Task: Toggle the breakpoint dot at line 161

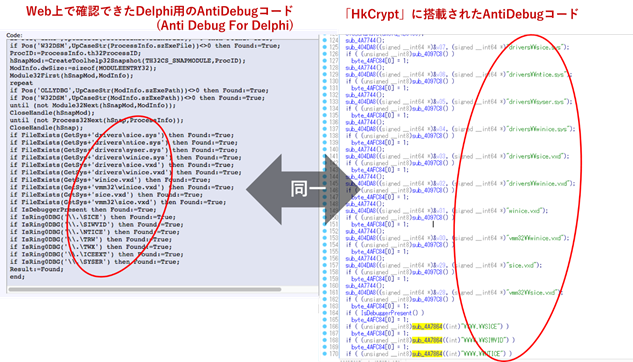Action: pos(325,292)
